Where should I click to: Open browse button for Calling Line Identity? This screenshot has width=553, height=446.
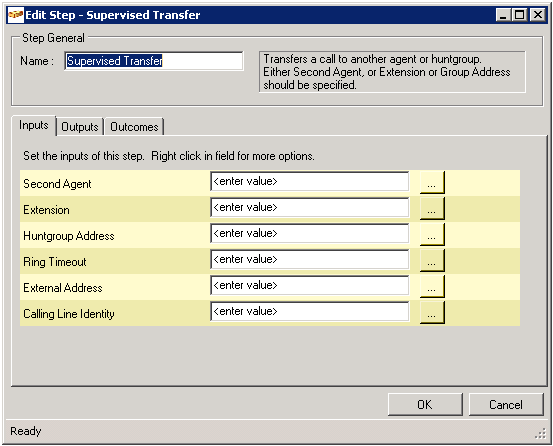(x=432, y=312)
